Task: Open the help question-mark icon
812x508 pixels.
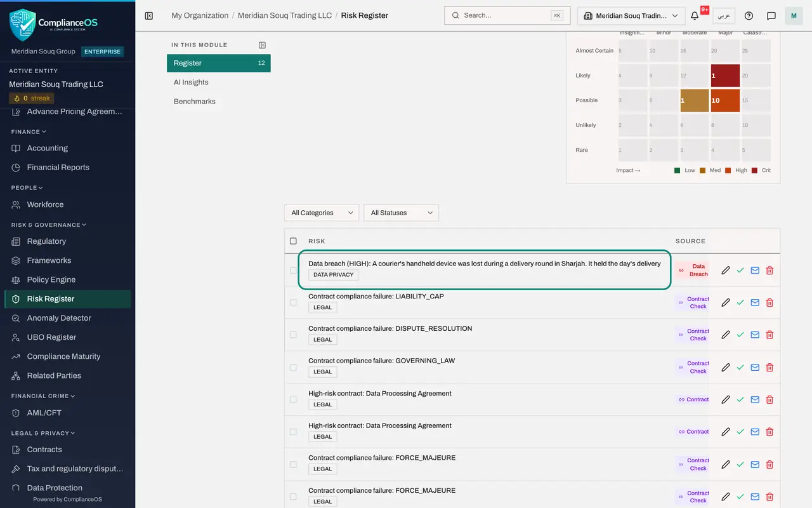Action: pos(749,15)
